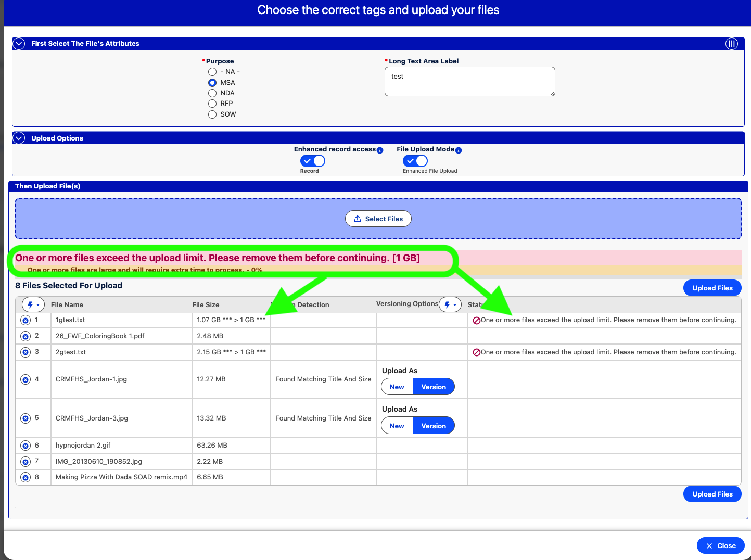Viewport: 751px width, 560px height.
Task: Choose Version for CRMFHS_Jordan-3.jpg upload
Action: click(x=434, y=426)
